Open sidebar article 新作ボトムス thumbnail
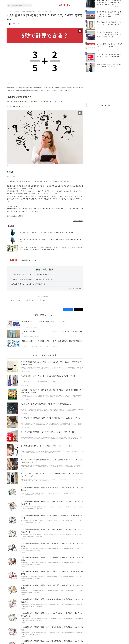 tap(90, 15)
